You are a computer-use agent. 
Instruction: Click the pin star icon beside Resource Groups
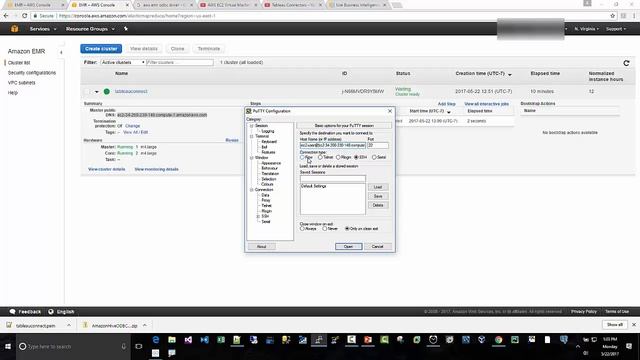126,29
